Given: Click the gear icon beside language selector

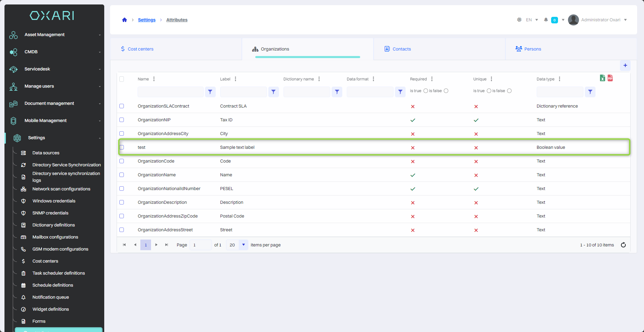Looking at the screenshot, I should coord(519,20).
